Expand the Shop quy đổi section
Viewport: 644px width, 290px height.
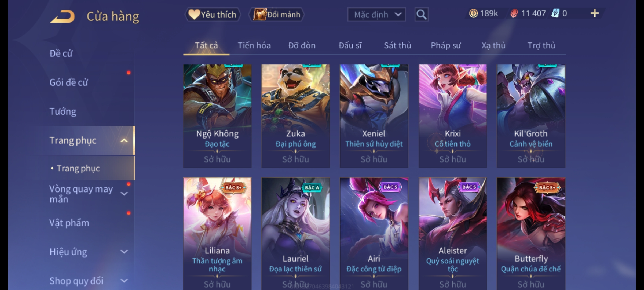pos(124,281)
